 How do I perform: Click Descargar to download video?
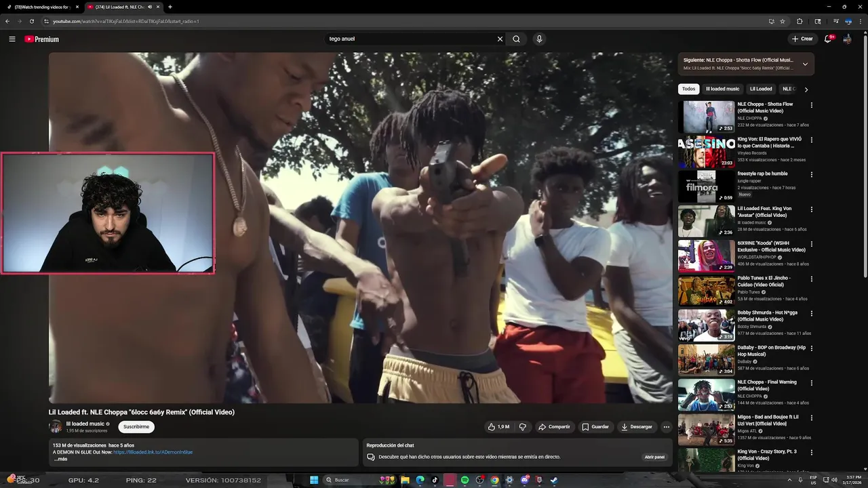[x=637, y=427]
